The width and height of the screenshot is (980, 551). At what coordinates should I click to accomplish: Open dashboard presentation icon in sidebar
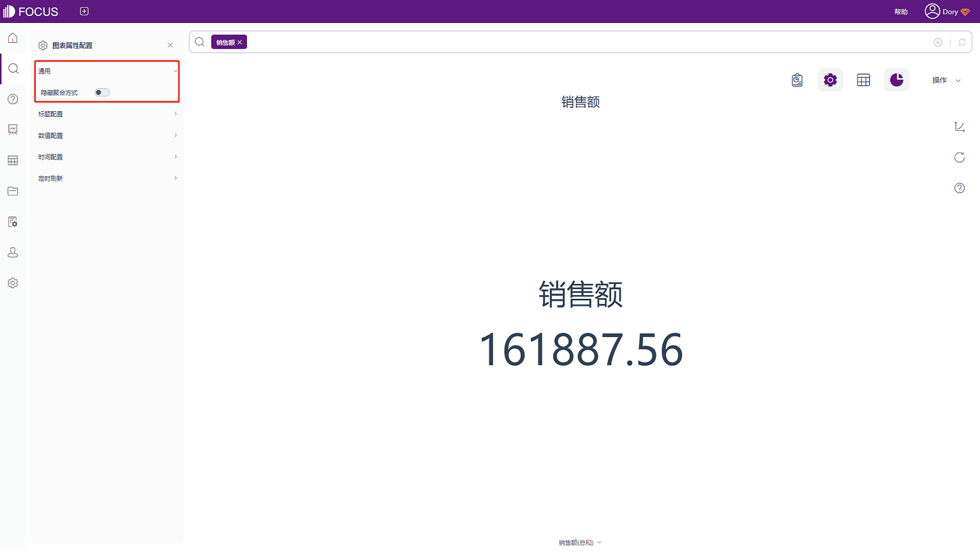point(13,130)
